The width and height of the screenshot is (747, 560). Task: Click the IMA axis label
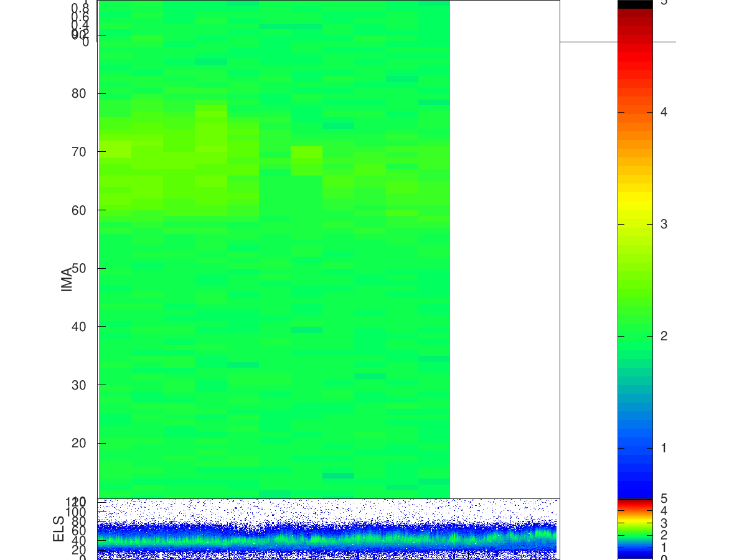pyautogui.click(x=67, y=279)
